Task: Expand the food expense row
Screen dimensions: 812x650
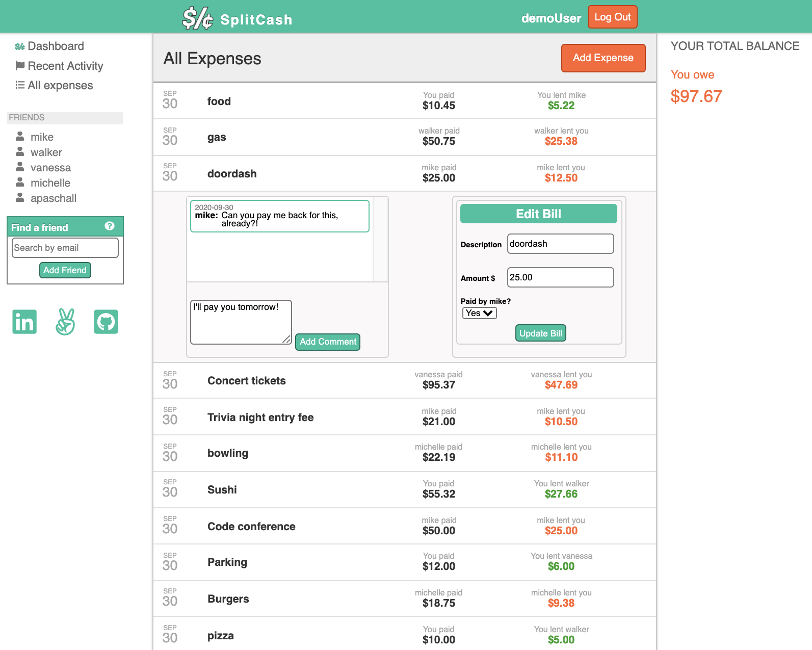Action: coord(405,101)
